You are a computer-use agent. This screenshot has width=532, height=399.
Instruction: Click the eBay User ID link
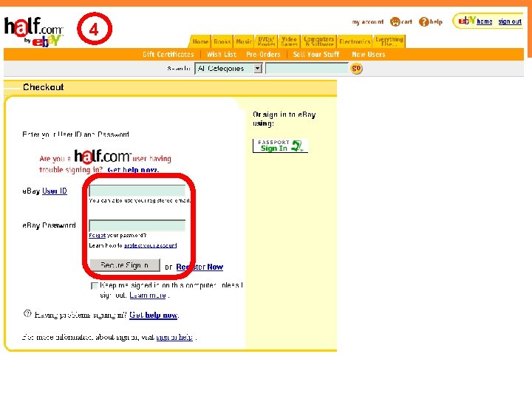[55, 191]
